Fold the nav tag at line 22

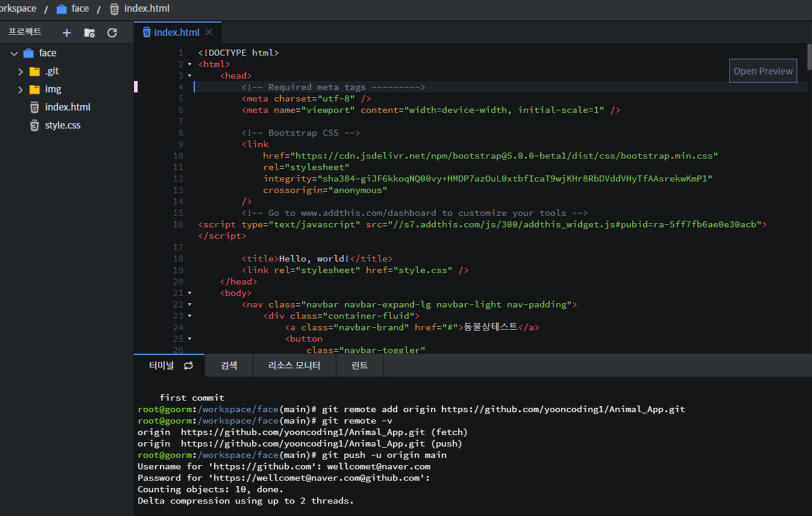[x=190, y=305]
